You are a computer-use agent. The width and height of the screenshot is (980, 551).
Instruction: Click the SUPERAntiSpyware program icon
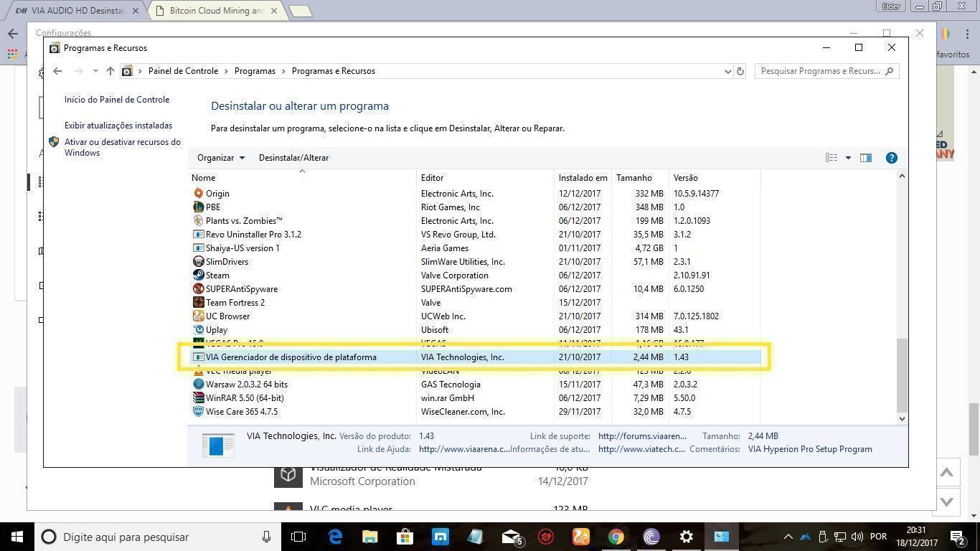pos(199,288)
